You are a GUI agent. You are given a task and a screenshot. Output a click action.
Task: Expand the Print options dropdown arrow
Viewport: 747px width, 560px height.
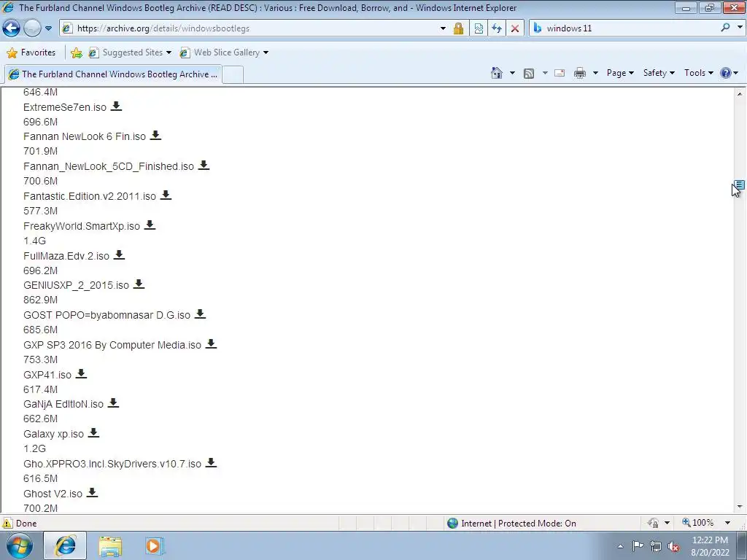pyautogui.click(x=595, y=73)
